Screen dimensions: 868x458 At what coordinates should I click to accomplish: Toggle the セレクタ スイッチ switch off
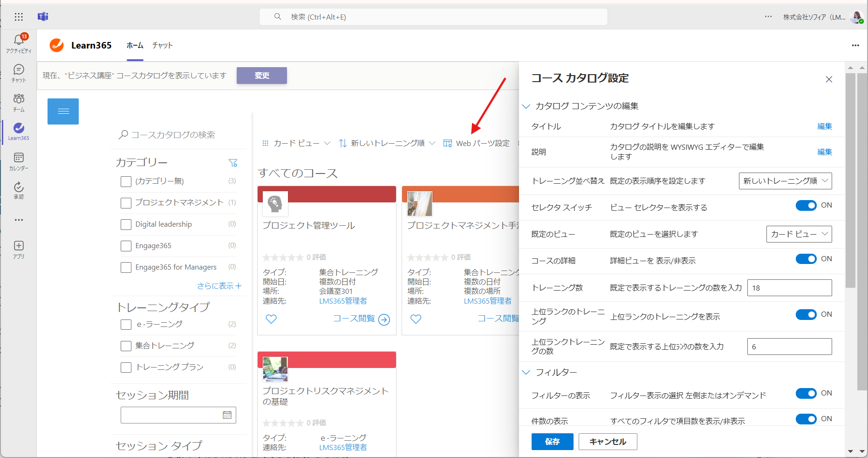tap(806, 205)
